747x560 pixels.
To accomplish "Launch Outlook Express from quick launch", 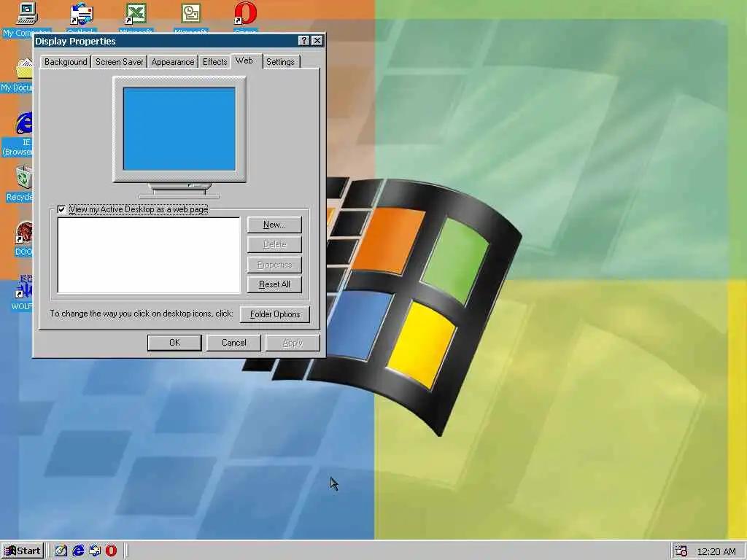I will tap(95, 551).
